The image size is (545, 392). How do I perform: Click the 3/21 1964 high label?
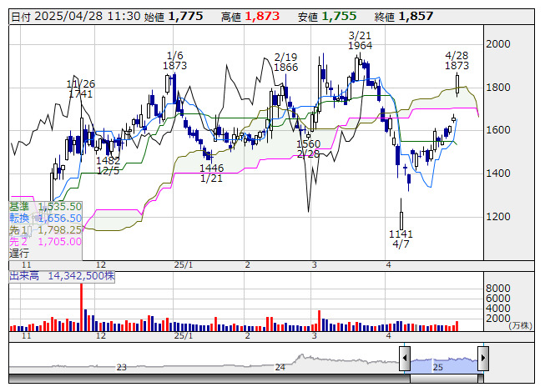tap(360, 41)
